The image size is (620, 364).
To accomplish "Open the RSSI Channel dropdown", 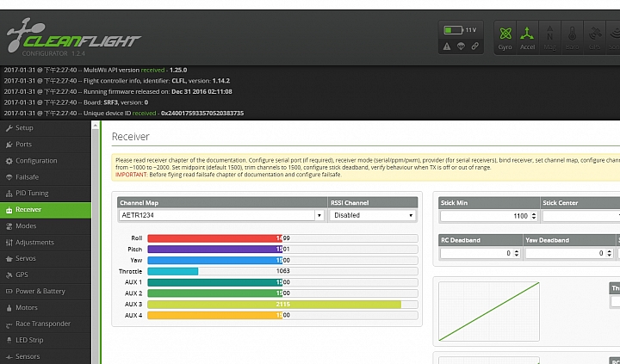I will point(373,215).
